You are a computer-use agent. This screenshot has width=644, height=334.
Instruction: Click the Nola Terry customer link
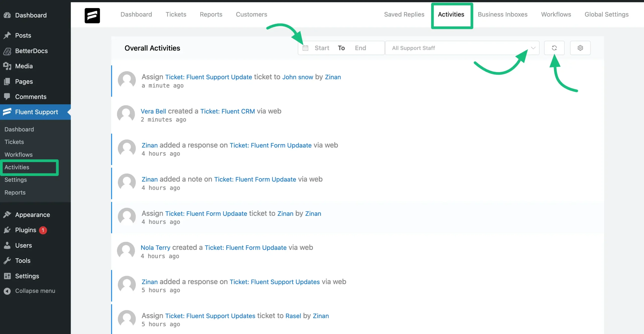155,248
